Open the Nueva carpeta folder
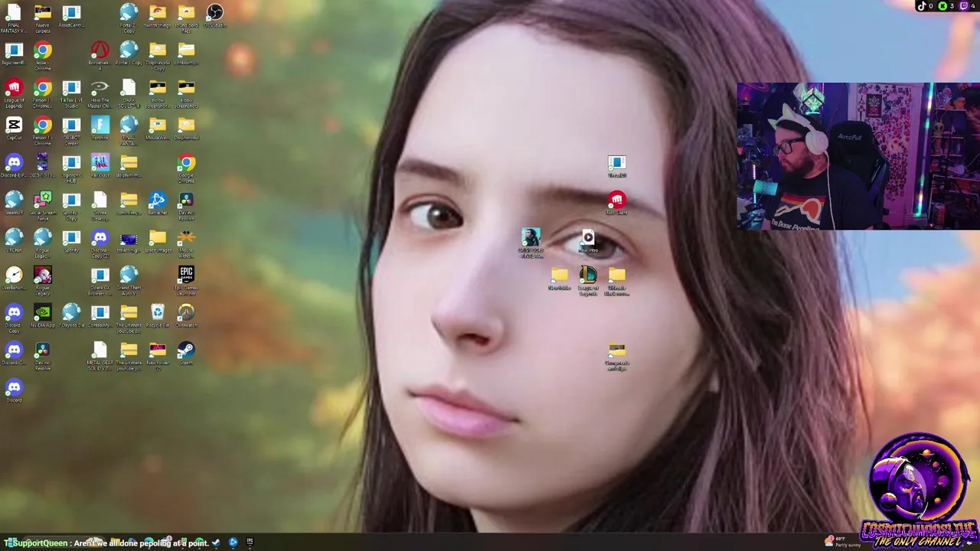This screenshot has width=980, height=551. (x=43, y=13)
